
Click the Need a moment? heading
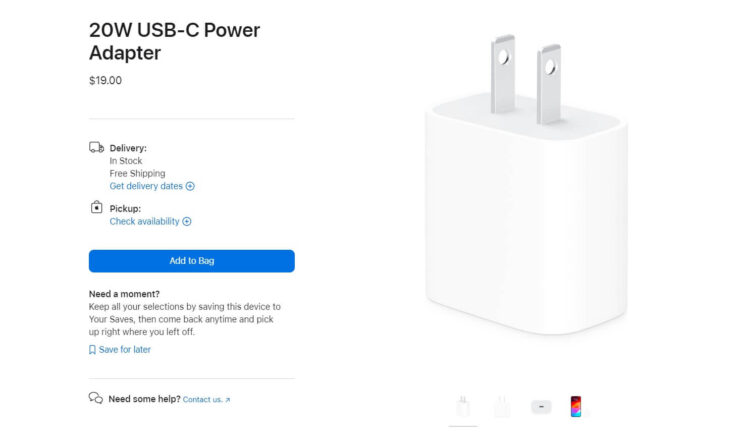[124, 294]
